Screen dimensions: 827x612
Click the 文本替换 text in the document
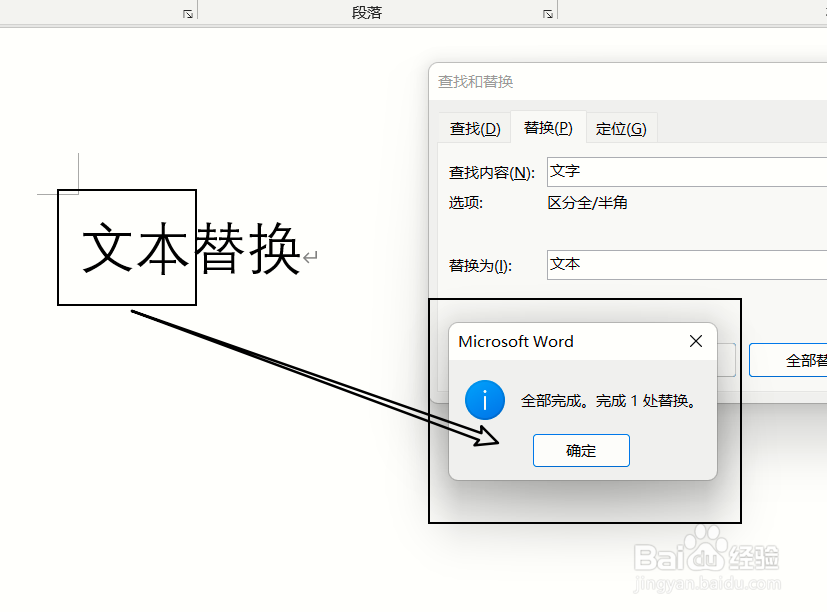(x=191, y=248)
